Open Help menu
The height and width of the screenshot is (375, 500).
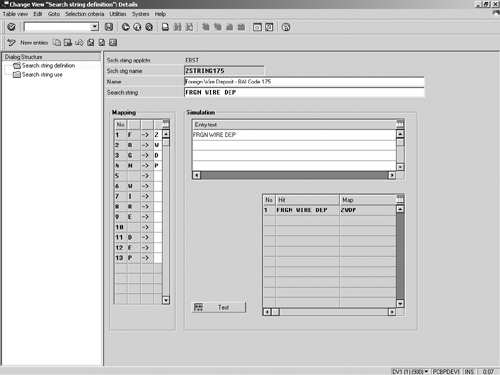coord(160,14)
